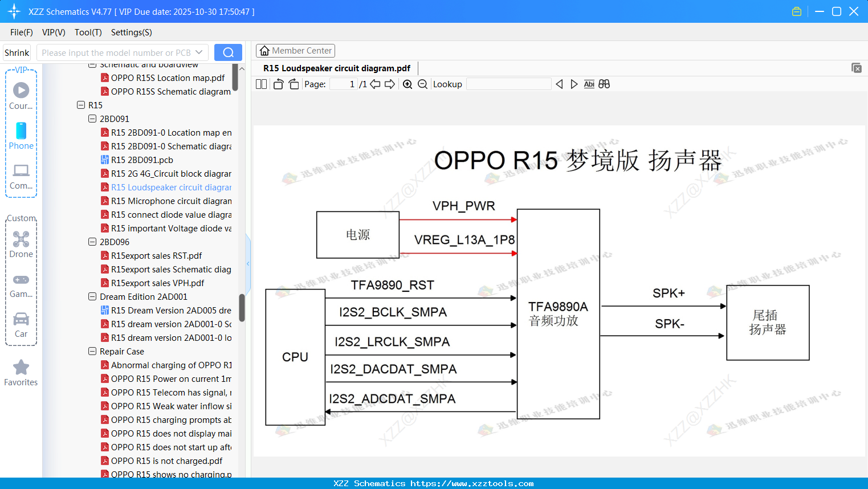Click the file tree vertical scrollbar thumb
868x489 pixels.
242,308
